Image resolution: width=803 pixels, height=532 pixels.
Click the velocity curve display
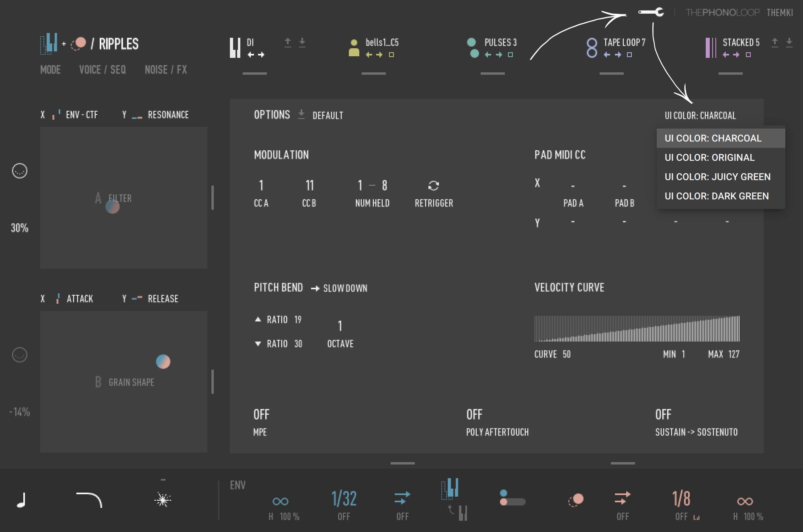(x=637, y=329)
